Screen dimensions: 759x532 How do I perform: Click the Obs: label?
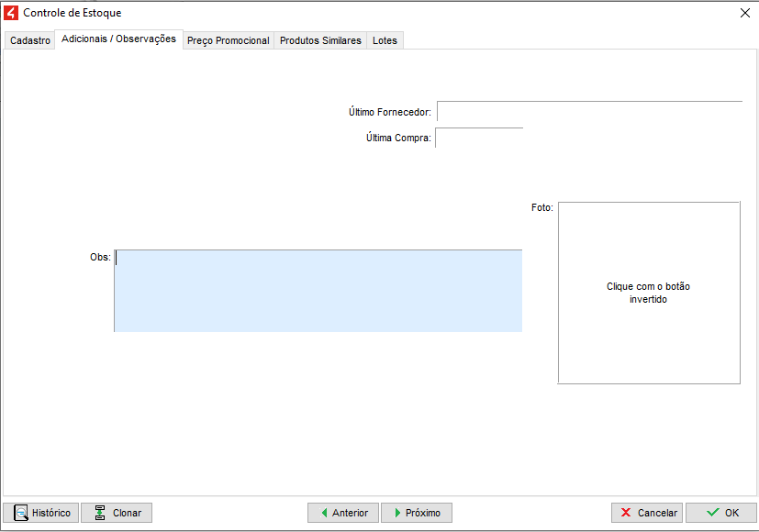(x=100, y=258)
